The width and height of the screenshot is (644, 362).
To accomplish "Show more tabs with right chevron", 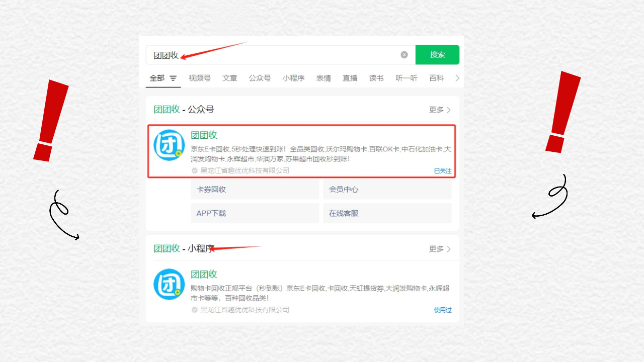I will tap(457, 78).
